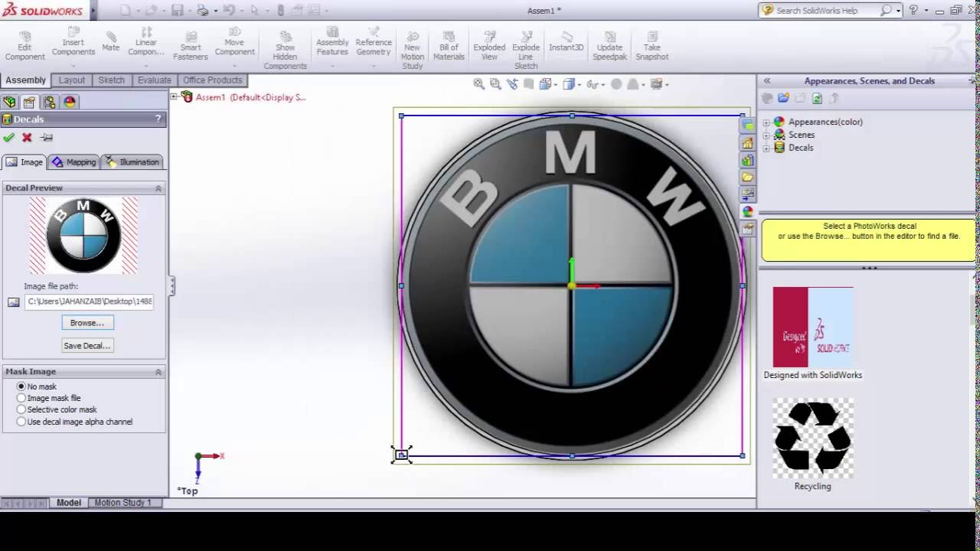Open Insert Components dropdown arrow

point(73,64)
